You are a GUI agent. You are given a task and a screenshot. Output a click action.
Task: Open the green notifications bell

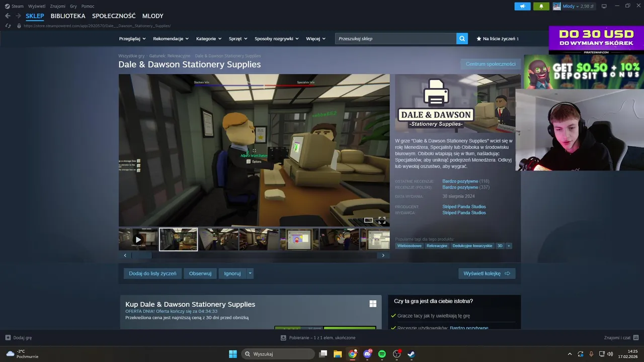click(541, 6)
